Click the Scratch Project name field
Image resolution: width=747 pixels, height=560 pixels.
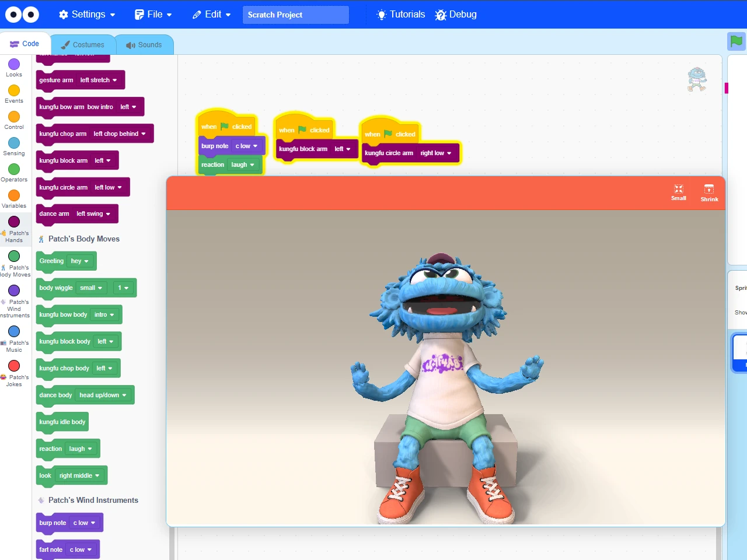point(295,14)
